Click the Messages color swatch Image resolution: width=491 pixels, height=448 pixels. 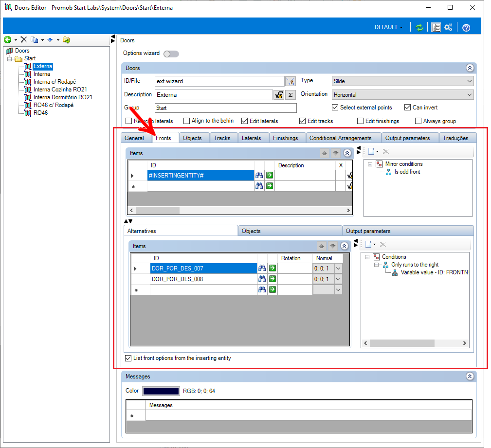[x=161, y=391]
